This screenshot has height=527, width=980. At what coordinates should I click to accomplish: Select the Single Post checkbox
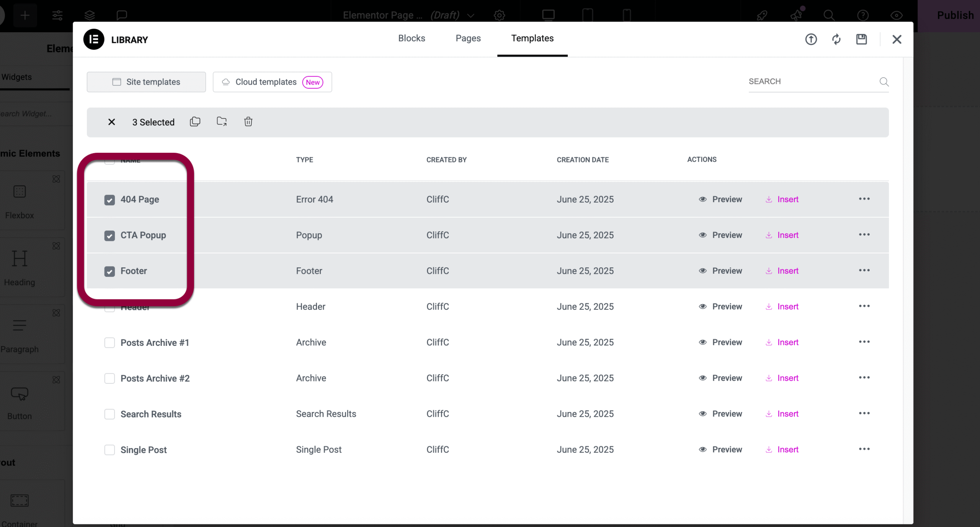[109, 450]
